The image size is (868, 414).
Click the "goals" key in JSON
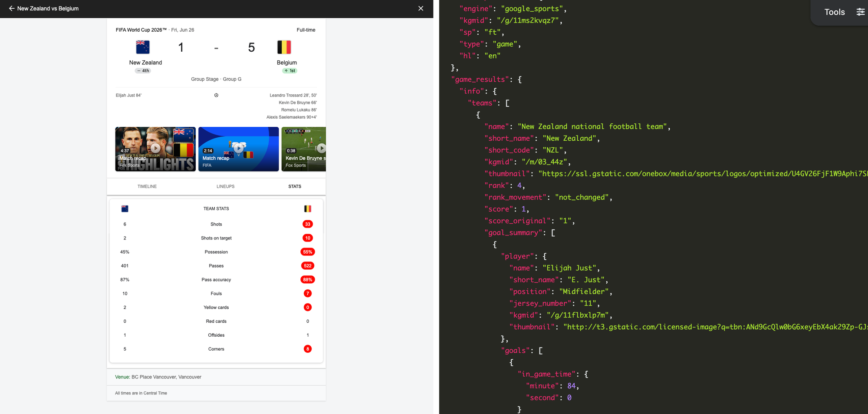(516, 351)
